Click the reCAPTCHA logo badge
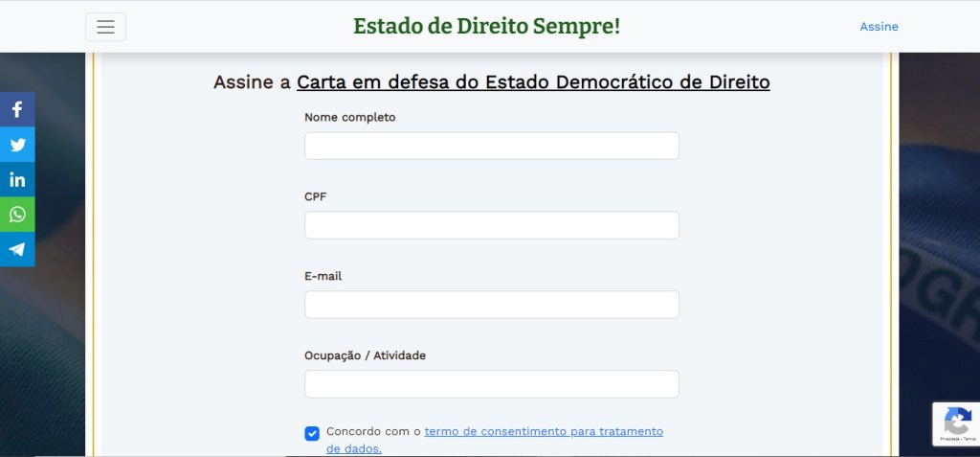 (x=957, y=420)
